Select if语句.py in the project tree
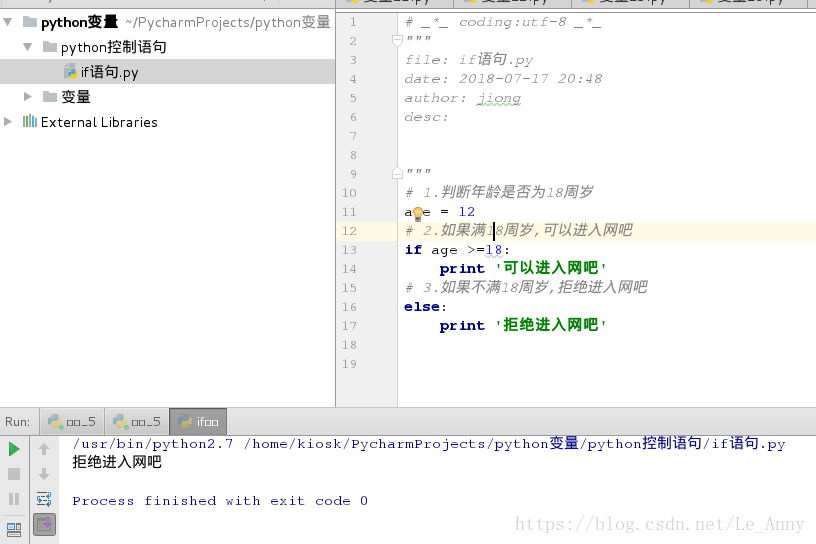The height and width of the screenshot is (544, 816). [109, 72]
